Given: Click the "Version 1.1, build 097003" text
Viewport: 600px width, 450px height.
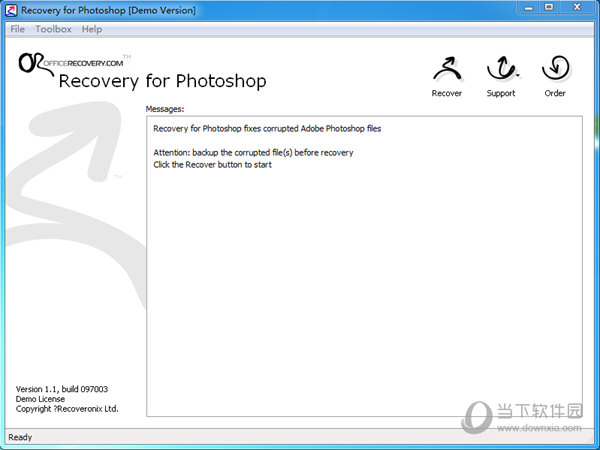Looking at the screenshot, I should click(x=62, y=389).
